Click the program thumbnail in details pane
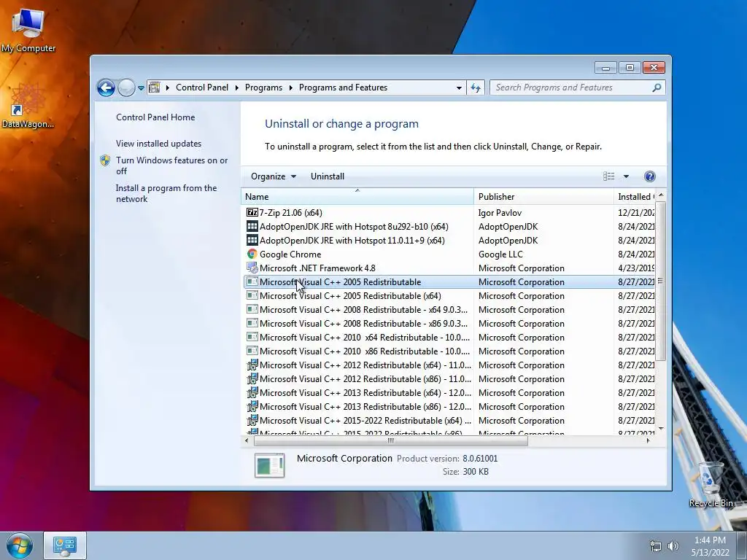 pos(270,465)
